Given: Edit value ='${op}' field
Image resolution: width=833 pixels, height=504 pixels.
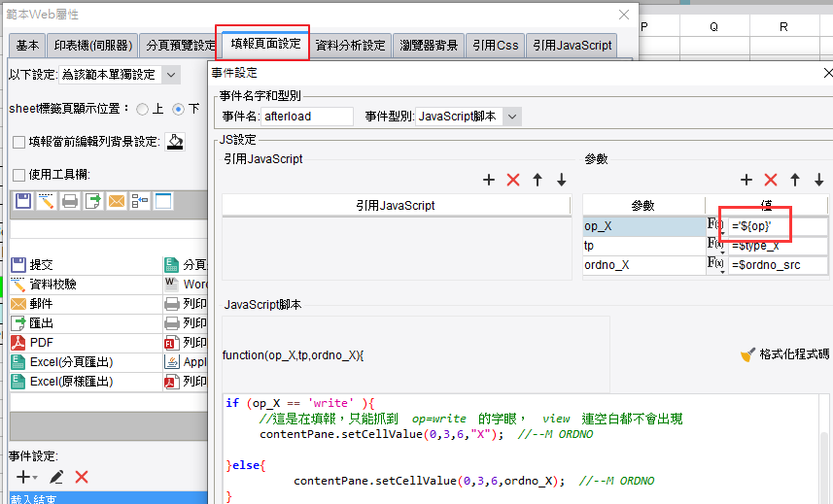Looking at the screenshot, I should pos(778,226).
